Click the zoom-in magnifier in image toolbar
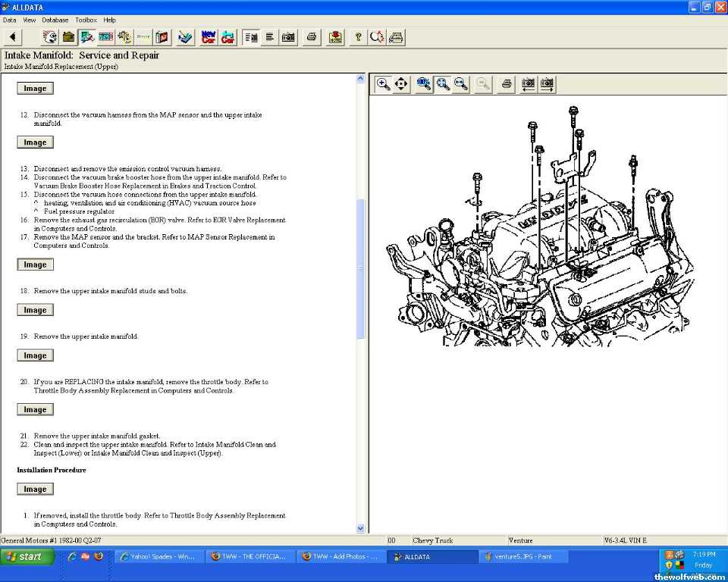This screenshot has height=582, width=728. pyautogui.click(x=384, y=84)
